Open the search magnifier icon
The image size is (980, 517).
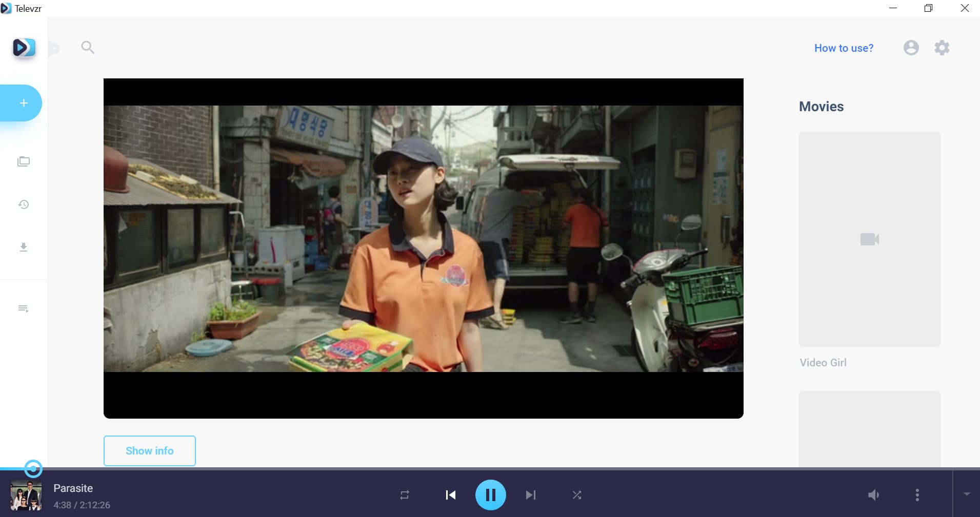tap(88, 48)
